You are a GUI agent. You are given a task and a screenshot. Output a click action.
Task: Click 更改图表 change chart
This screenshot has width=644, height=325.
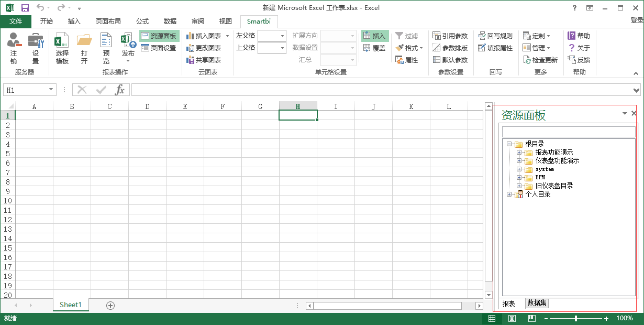coord(204,48)
